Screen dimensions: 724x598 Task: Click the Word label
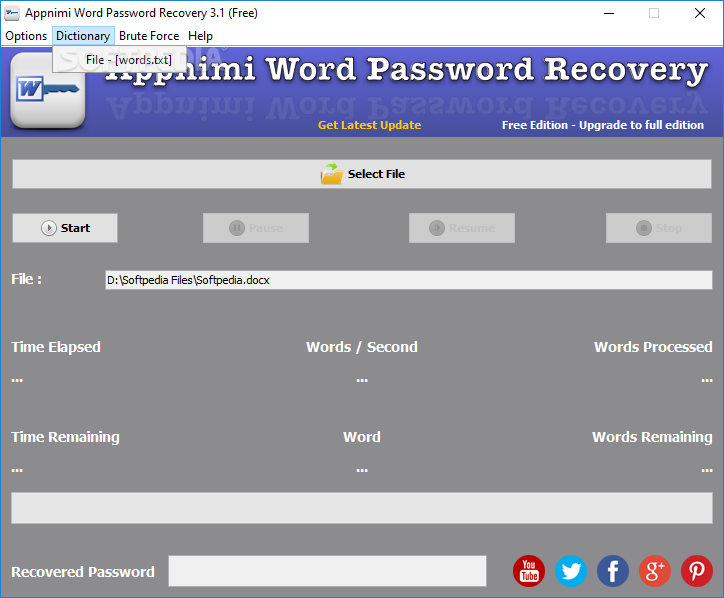[x=362, y=437]
